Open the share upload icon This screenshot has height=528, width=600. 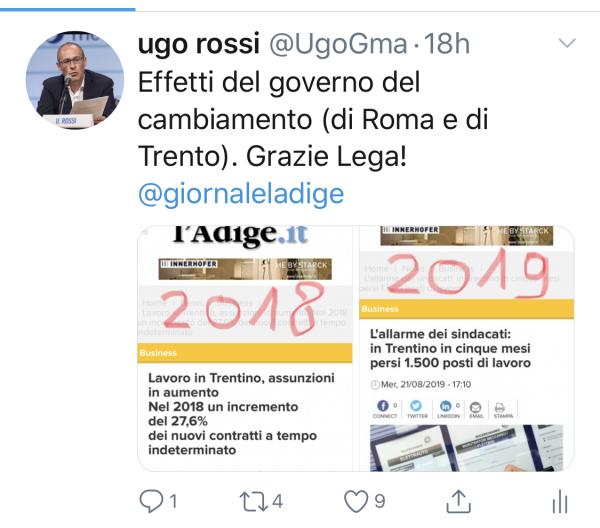pyautogui.click(x=458, y=501)
